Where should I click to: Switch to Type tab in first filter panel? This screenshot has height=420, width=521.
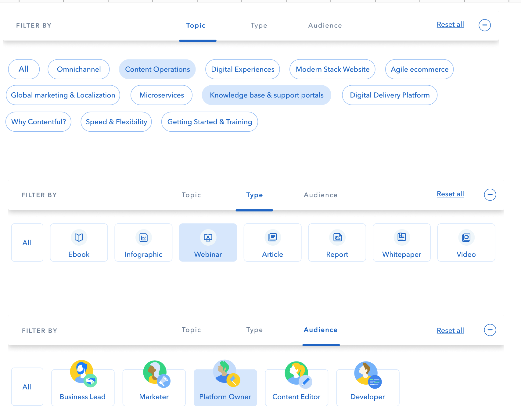(259, 26)
